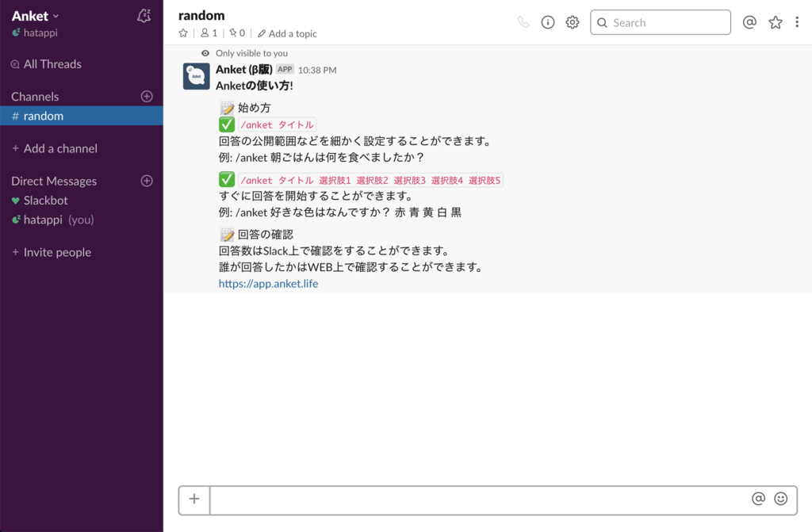Click the hatappi username under workspace name

pos(40,33)
